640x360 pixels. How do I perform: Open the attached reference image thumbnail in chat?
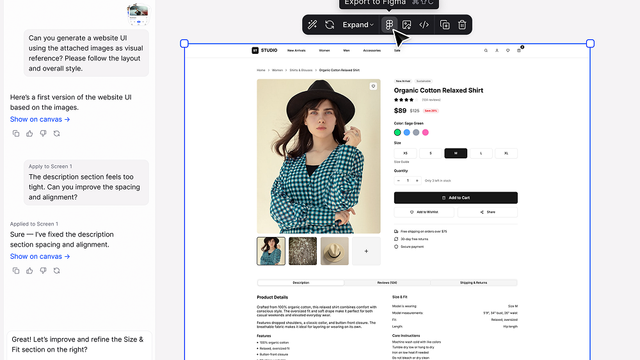pyautogui.click(x=138, y=14)
